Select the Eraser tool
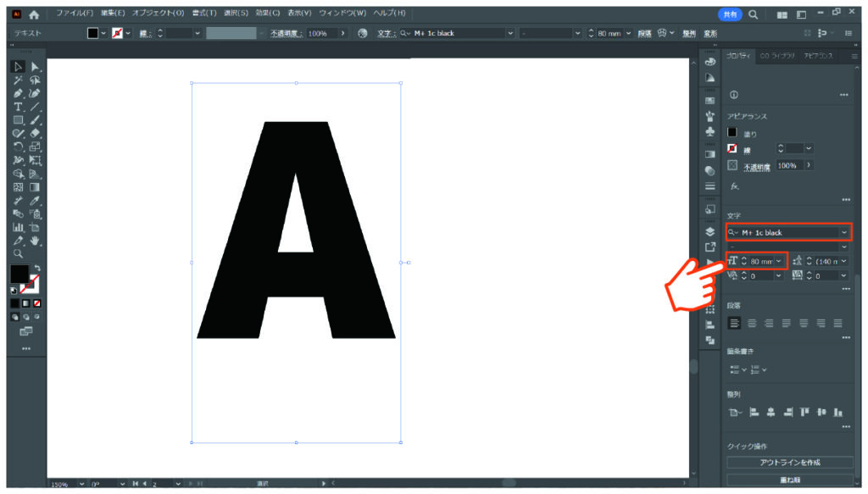 tap(35, 133)
